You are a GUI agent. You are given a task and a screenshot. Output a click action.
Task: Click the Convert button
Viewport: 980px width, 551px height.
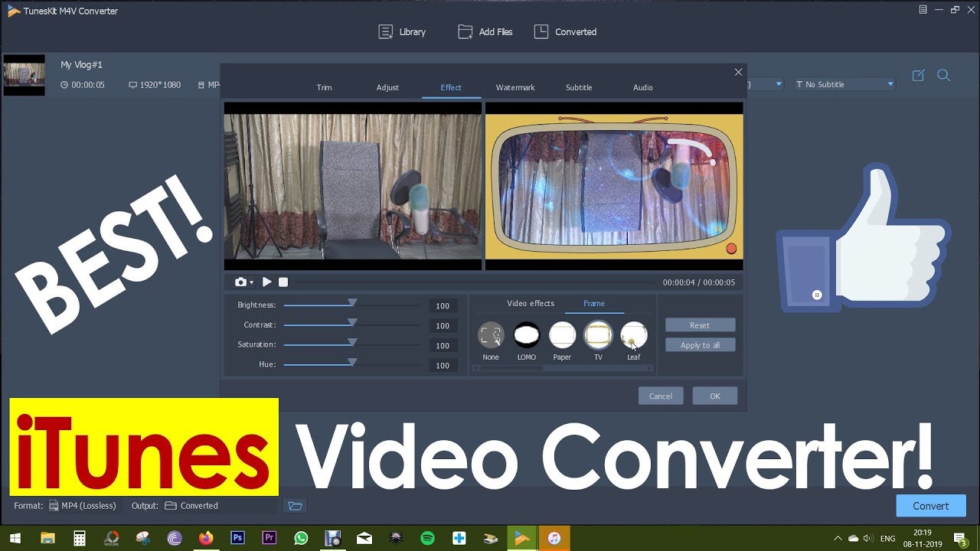[x=931, y=506]
